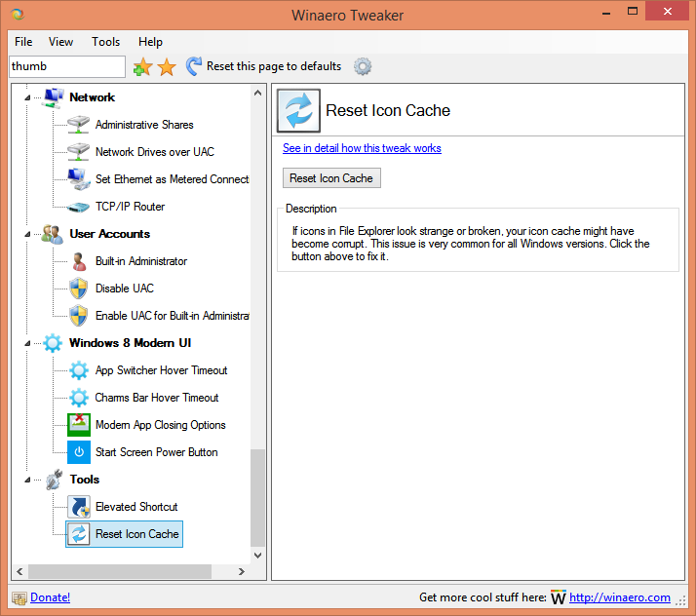Image resolution: width=696 pixels, height=616 pixels.
Task: Open 'See in detail how this tweak works' link
Action: [x=362, y=148]
